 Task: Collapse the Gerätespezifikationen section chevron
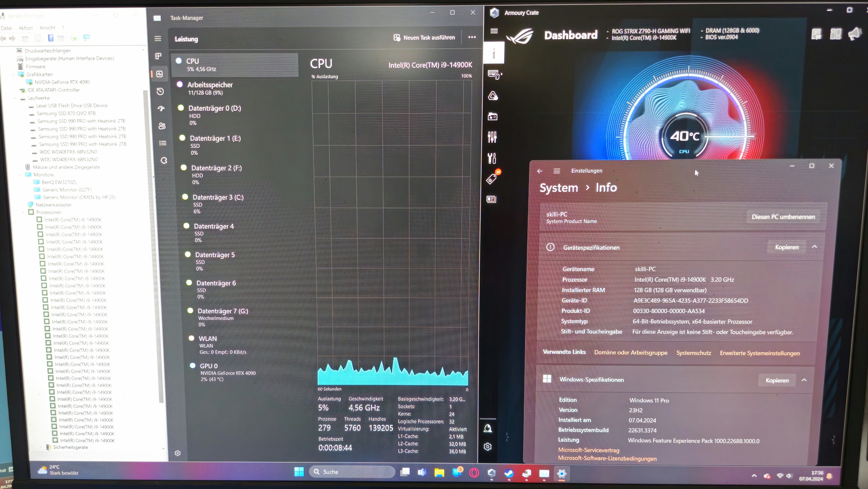814,247
